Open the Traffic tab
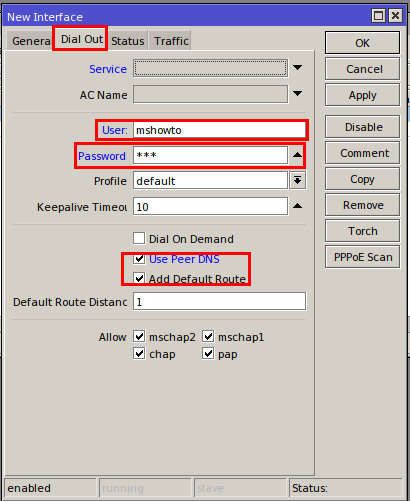The image size is (410, 501). coord(170,41)
